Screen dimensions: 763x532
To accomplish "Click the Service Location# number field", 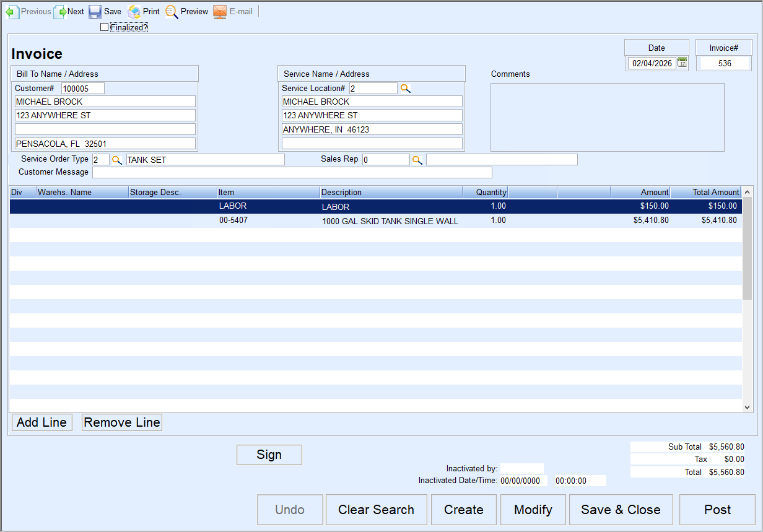I will coord(373,89).
